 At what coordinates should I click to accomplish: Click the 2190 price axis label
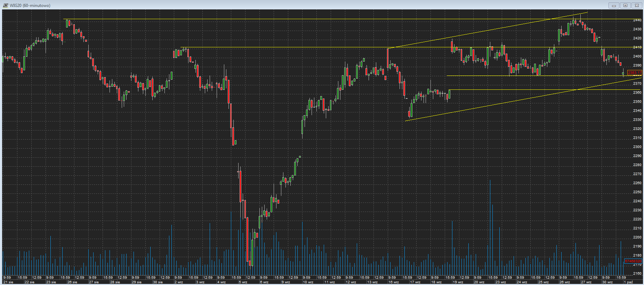click(x=637, y=246)
